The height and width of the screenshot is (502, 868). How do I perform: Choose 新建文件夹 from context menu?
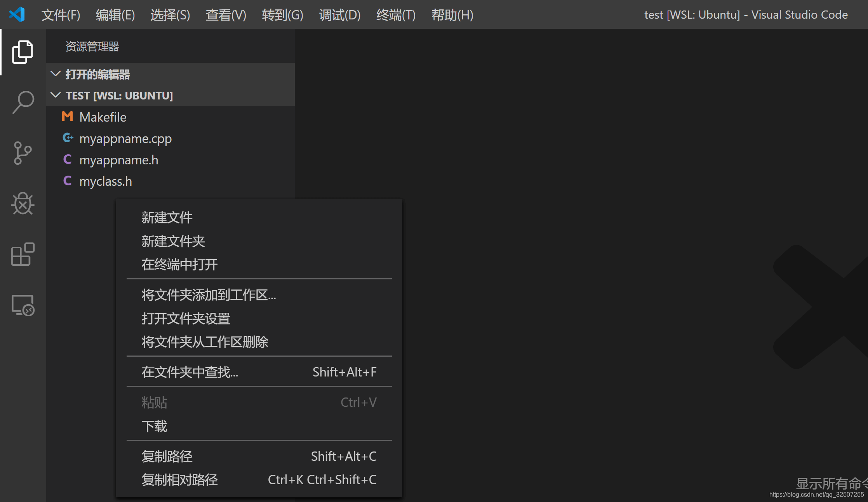click(259, 241)
